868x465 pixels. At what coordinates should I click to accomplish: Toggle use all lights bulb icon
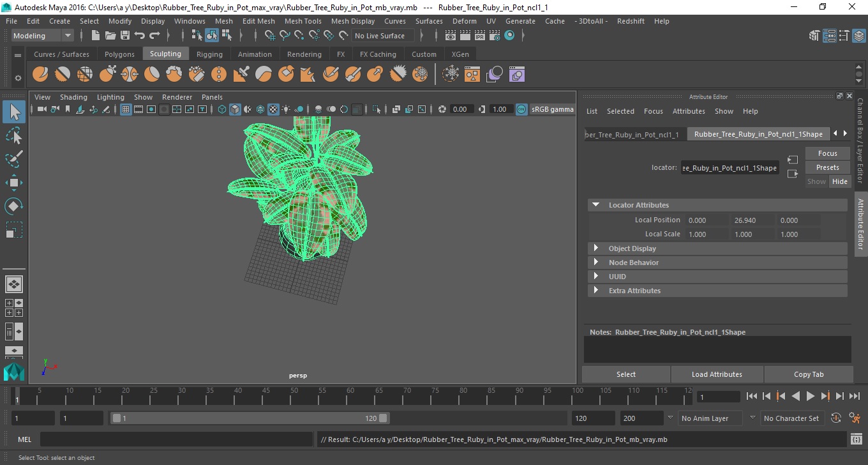[x=286, y=109]
